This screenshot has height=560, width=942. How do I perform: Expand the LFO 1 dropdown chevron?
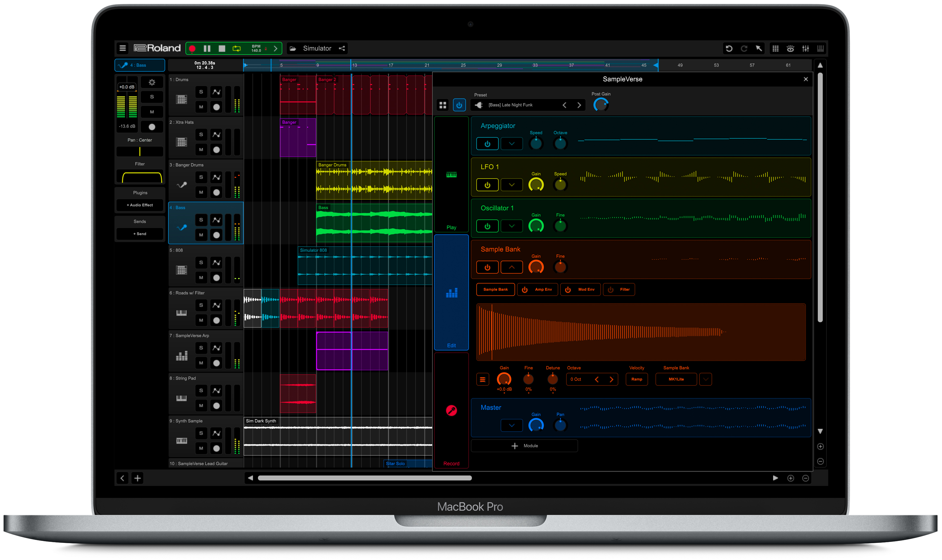[511, 185]
